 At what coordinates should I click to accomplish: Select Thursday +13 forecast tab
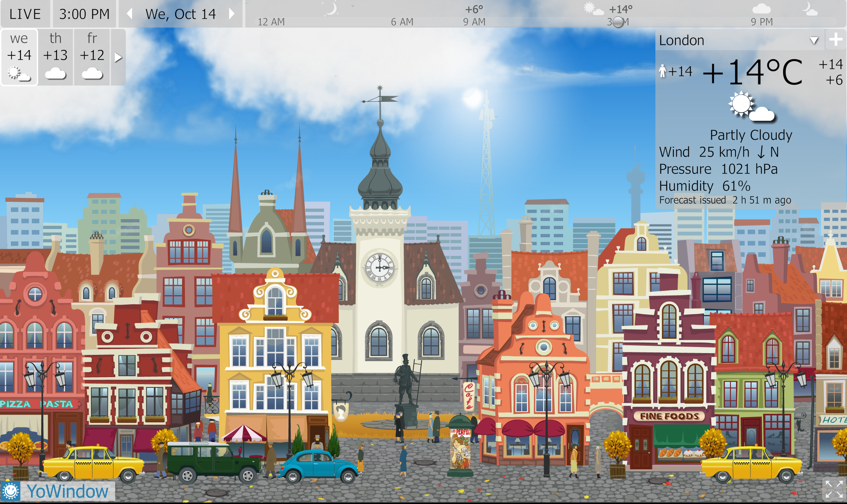tap(56, 57)
